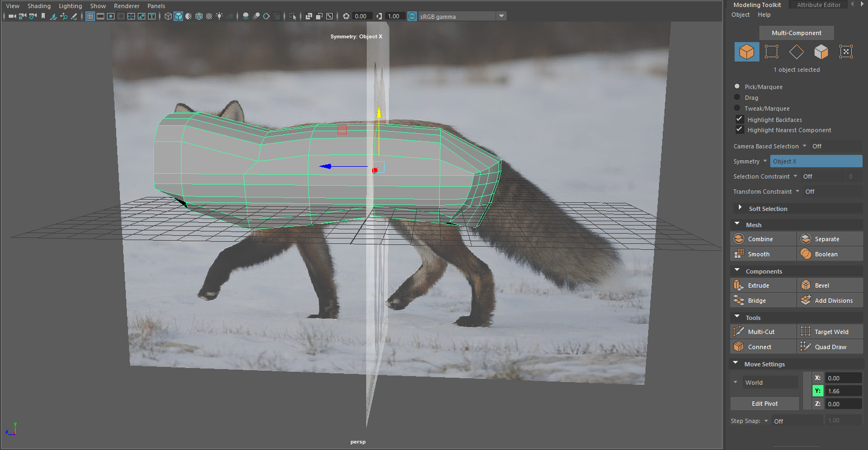
Task: Open the View panel menu
Action: 12,6
